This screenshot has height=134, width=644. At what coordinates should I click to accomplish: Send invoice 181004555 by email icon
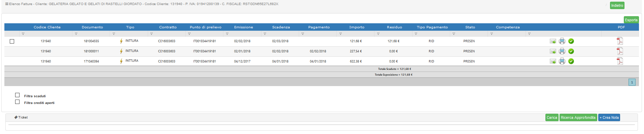pyautogui.click(x=553, y=41)
